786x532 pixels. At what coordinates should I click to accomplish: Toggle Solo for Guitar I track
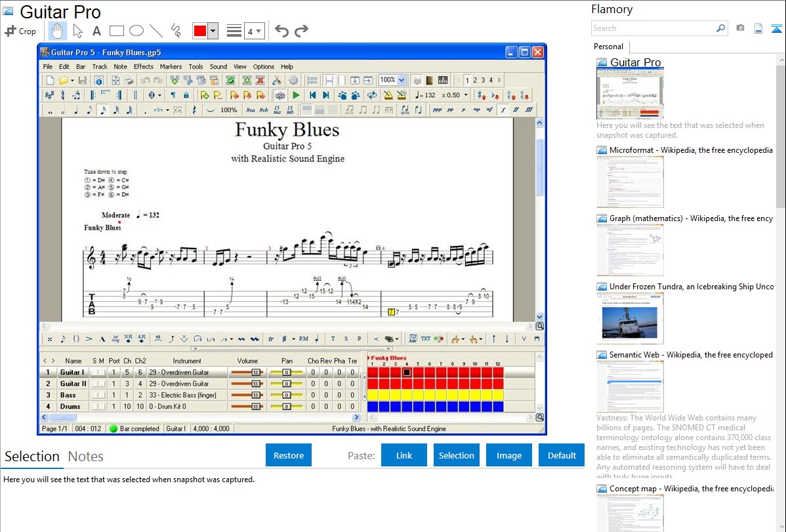coord(94,373)
